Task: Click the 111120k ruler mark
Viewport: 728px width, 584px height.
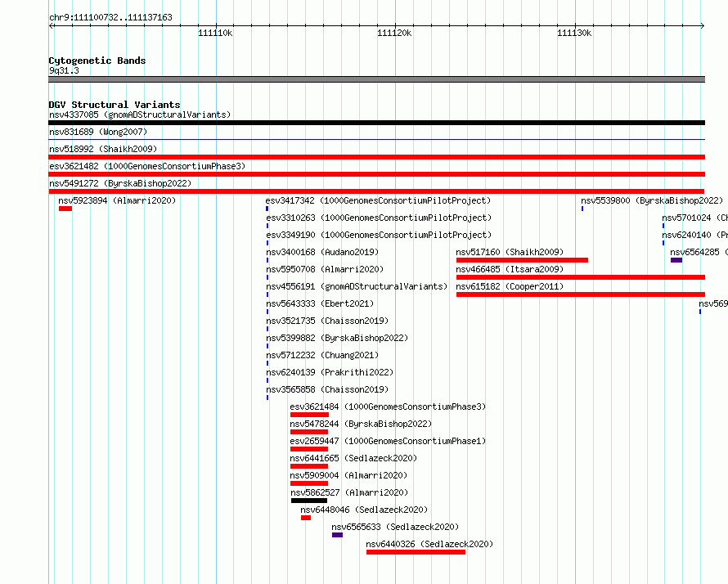Action: pyautogui.click(x=394, y=33)
